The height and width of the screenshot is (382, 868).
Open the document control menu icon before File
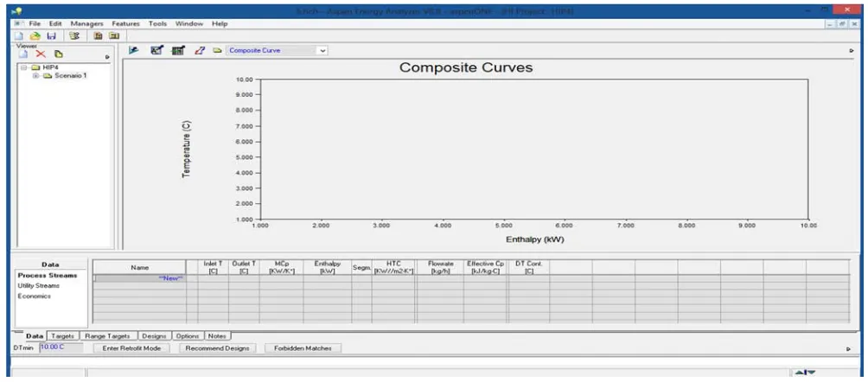[17, 24]
